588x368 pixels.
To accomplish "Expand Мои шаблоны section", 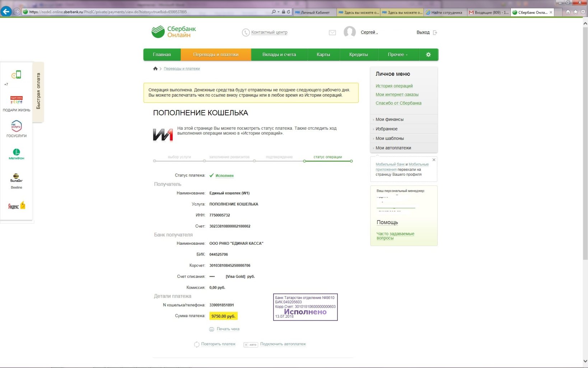I will (x=404, y=138).
